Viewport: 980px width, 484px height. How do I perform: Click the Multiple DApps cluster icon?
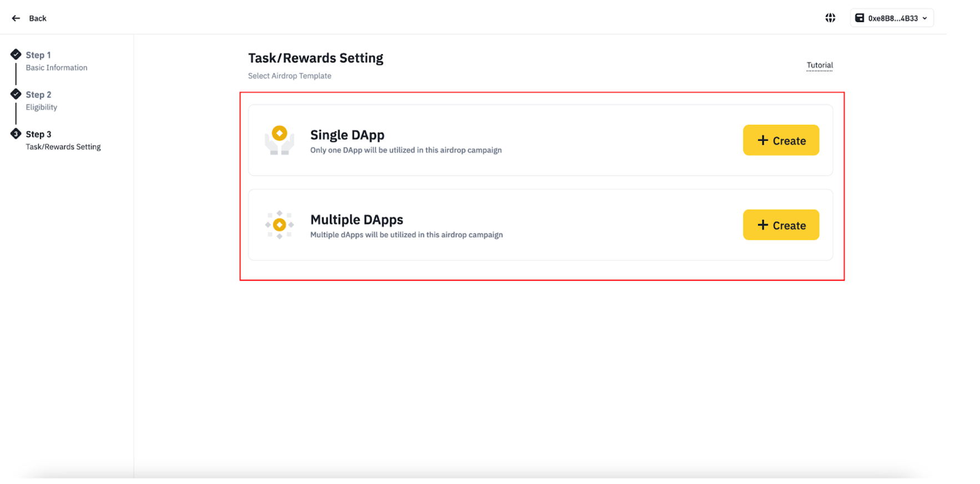click(x=279, y=225)
